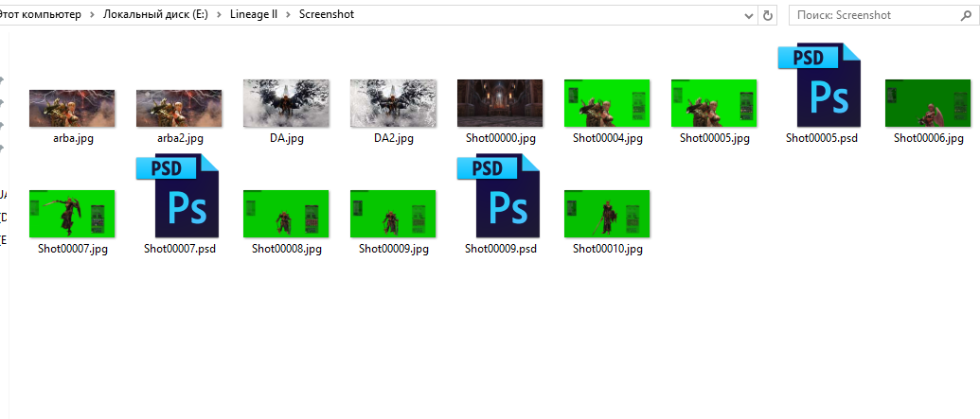Open the Shot00009.psd Photoshop file icon
The width and height of the screenshot is (980, 419).
[x=499, y=196]
